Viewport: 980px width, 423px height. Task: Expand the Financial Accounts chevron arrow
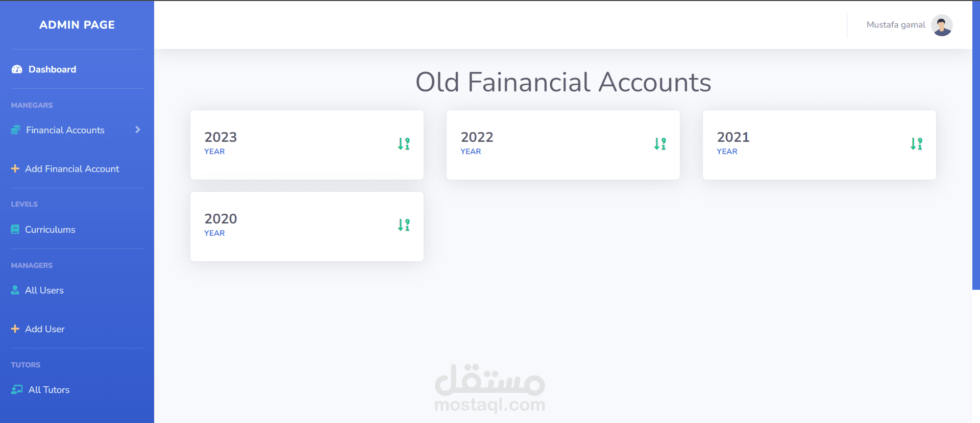point(138,130)
